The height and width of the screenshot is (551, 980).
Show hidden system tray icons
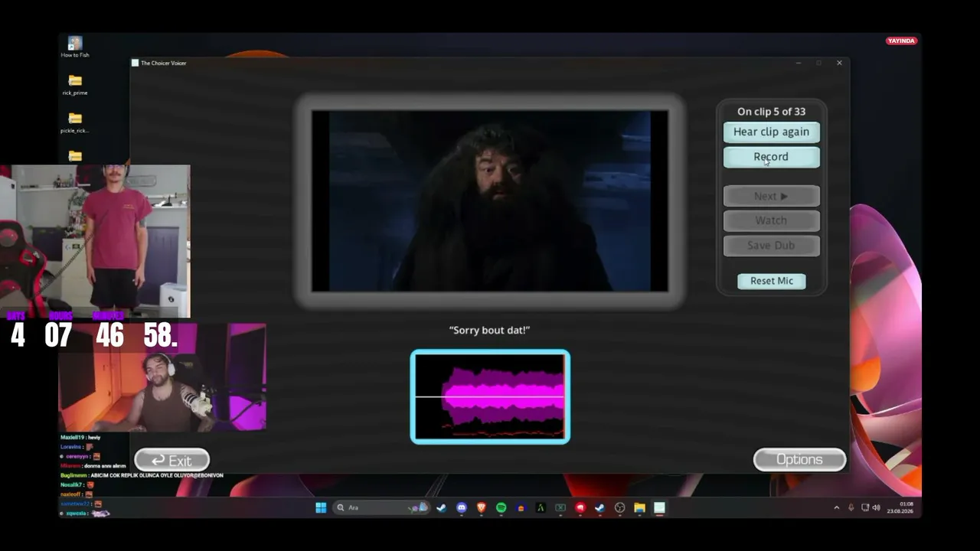(837, 507)
